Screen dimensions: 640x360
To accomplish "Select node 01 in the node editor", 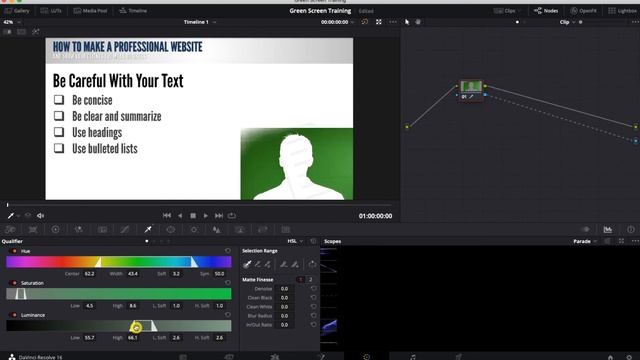I will coord(471,90).
